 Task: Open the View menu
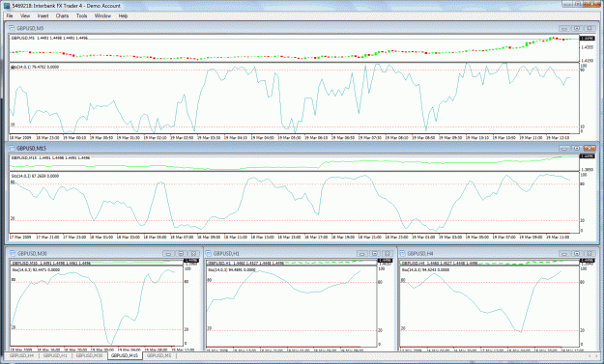point(25,15)
